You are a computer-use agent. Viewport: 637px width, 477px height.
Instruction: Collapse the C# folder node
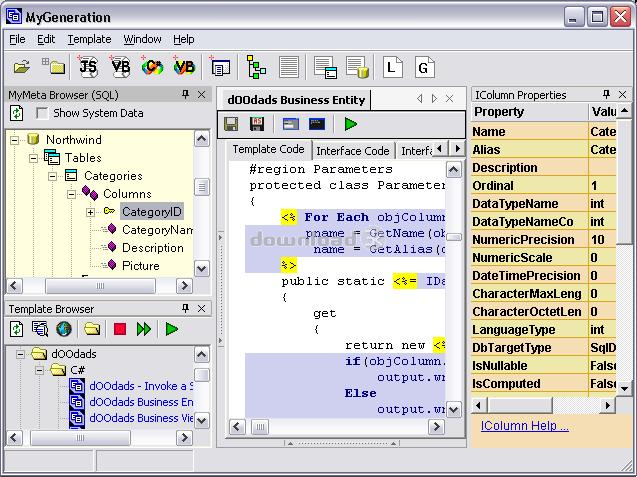(39, 370)
